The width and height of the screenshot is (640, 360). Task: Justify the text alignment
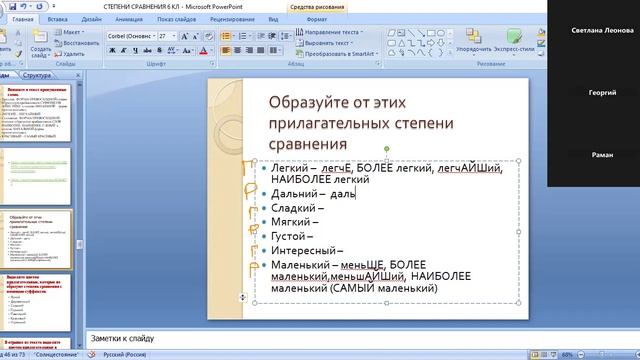click(260, 51)
